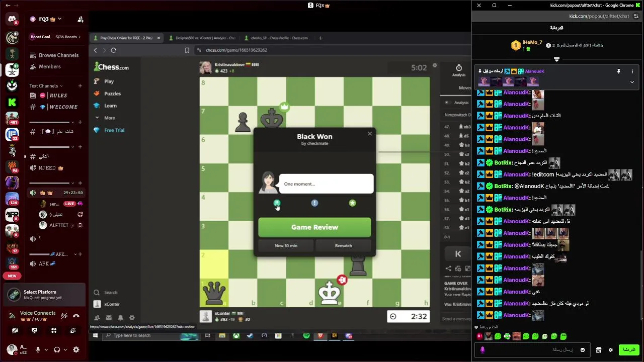644x362 pixels.
Task: Click the blue great move indicator
Action: point(314,203)
